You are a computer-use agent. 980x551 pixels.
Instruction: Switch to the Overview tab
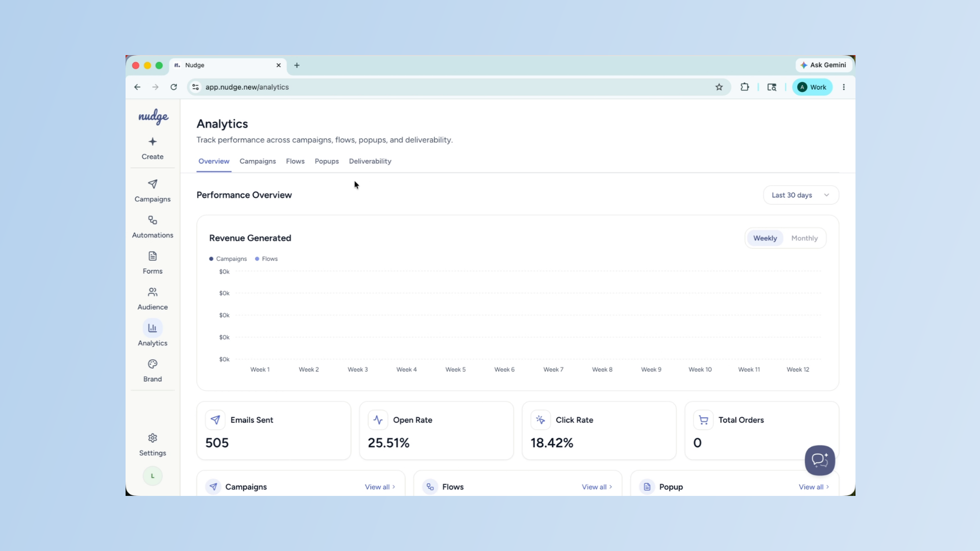[214, 161]
